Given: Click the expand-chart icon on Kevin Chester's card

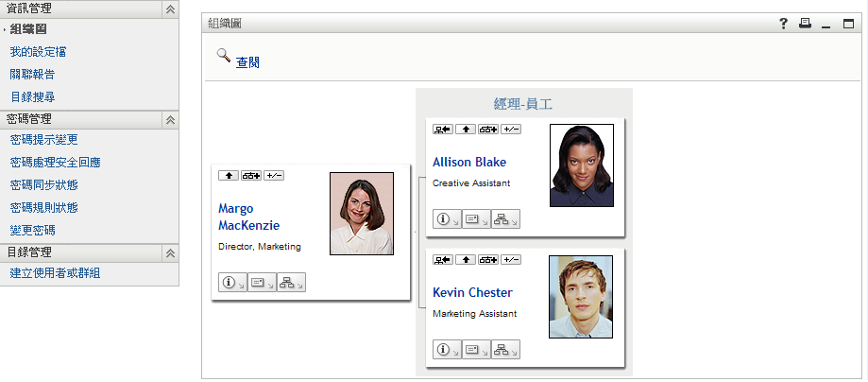Looking at the screenshot, I should (487, 260).
